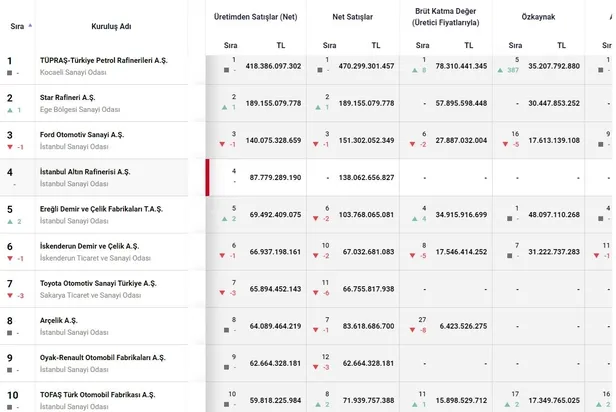Click gray square indicator under TÜPRAŞ rank 1
The height and width of the screenshot is (412, 616).
[x=10, y=72]
